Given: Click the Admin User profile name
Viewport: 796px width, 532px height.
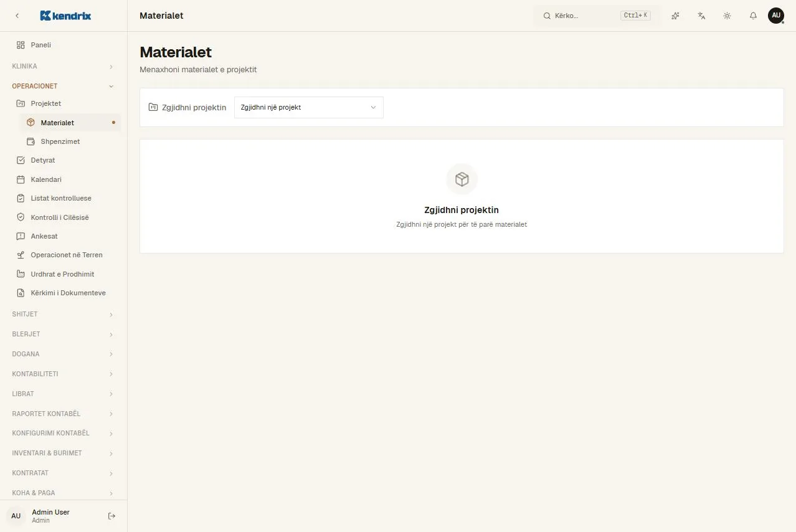Looking at the screenshot, I should pyautogui.click(x=51, y=512).
